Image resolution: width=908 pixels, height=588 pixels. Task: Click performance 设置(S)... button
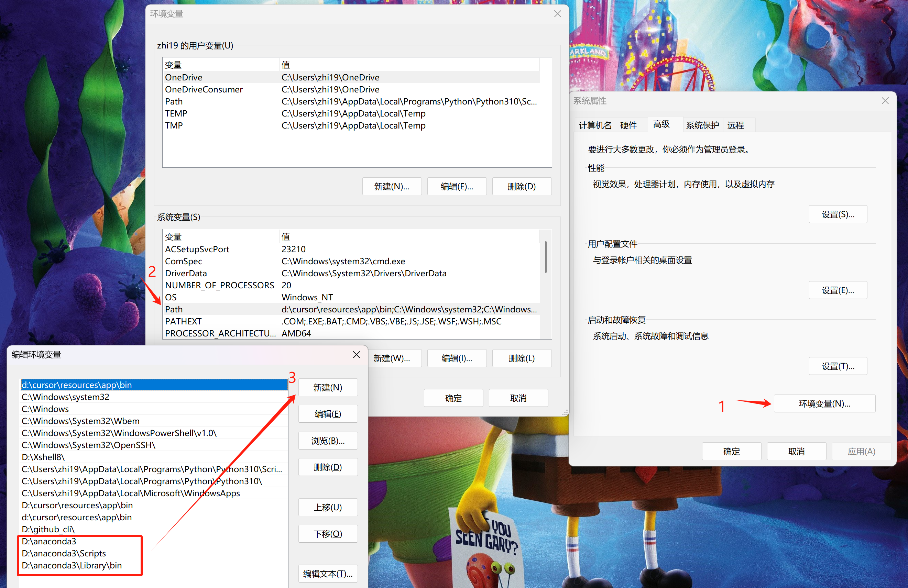tap(838, 214)
